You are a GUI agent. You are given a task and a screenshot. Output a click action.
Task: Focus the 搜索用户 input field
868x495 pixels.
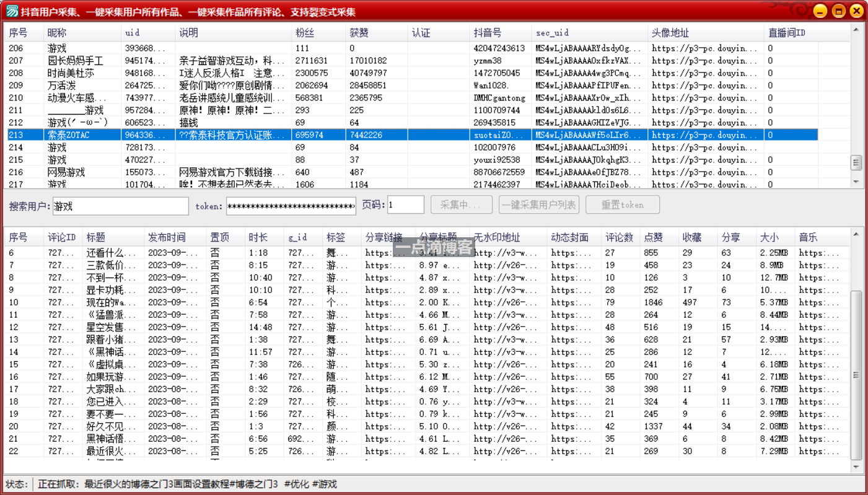click(120, 206)
